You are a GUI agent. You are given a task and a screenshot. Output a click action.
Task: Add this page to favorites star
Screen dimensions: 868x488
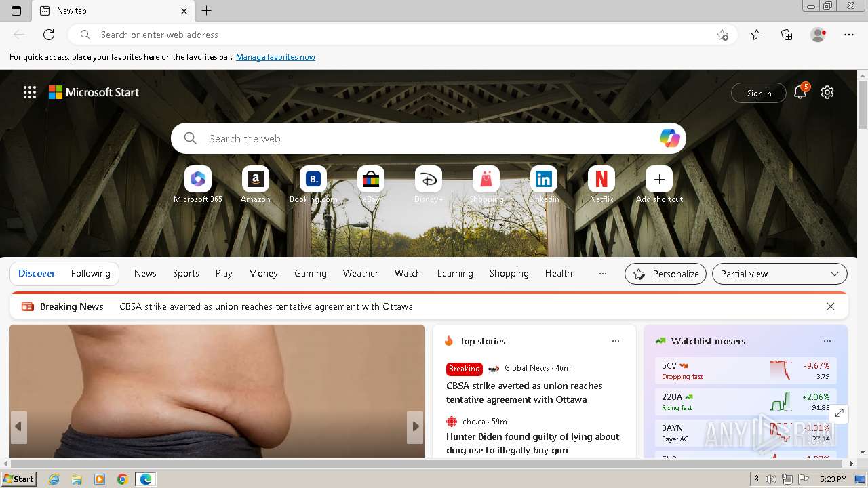coord(722,35)
